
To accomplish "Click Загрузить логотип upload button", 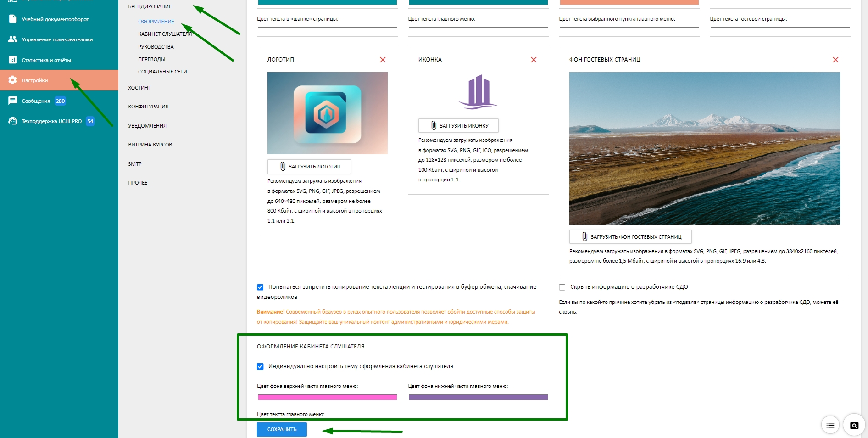I will coord(309,167).
